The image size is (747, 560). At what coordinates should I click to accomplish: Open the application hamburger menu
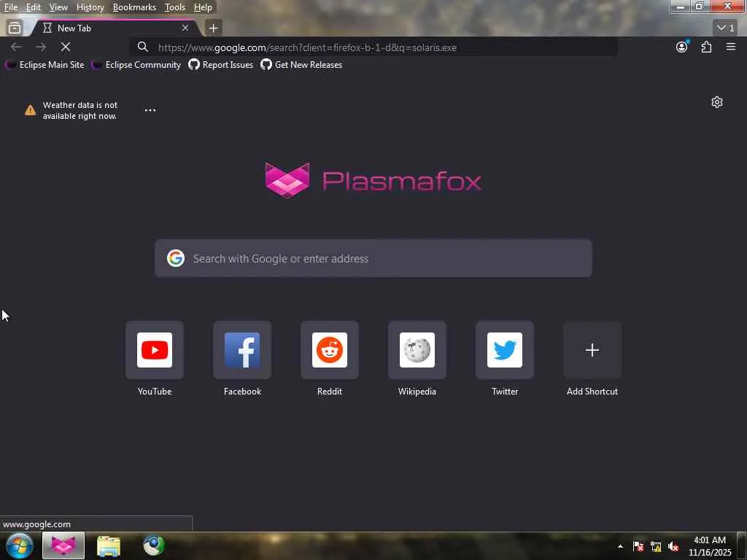pyautogui.click(x=731, y=47)
